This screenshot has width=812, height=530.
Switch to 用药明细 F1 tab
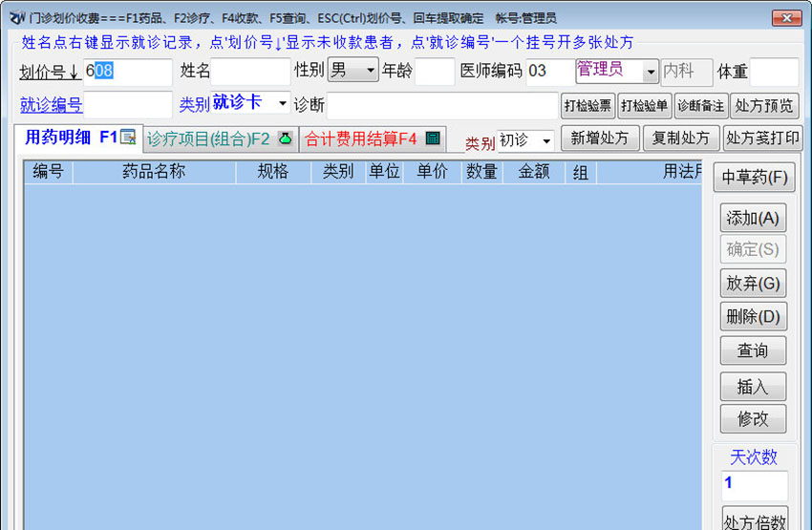78,138
